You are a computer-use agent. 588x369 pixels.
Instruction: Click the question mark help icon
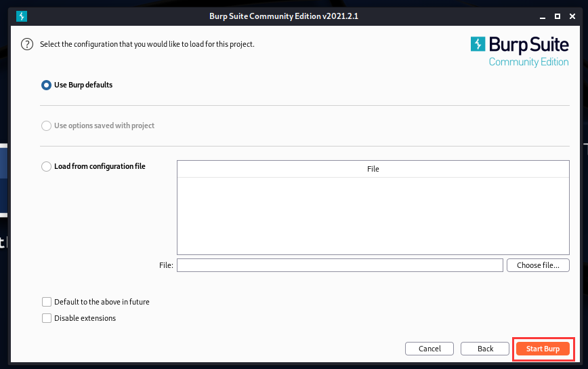click(27, 45)
